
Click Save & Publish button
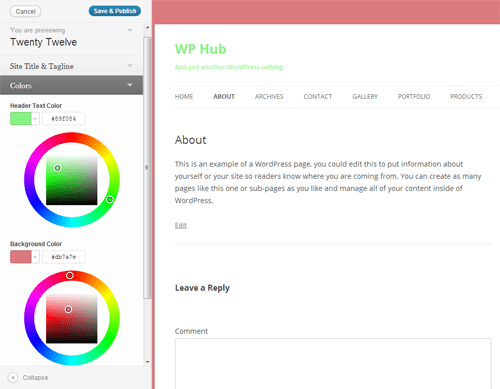pyautogui.click(x=115, y=11)
